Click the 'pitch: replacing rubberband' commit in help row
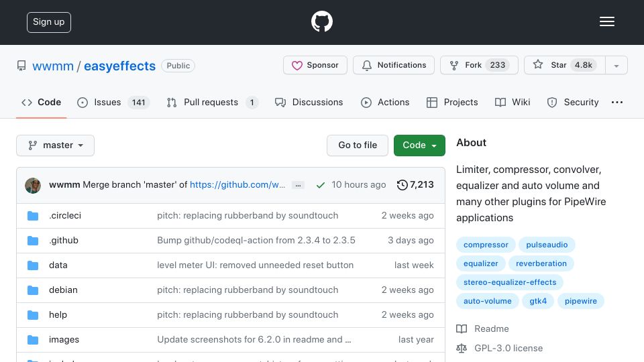 248,315
